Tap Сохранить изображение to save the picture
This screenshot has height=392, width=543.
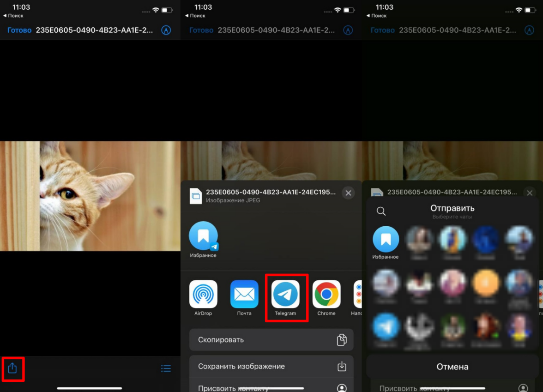click(x=271, y=366)
